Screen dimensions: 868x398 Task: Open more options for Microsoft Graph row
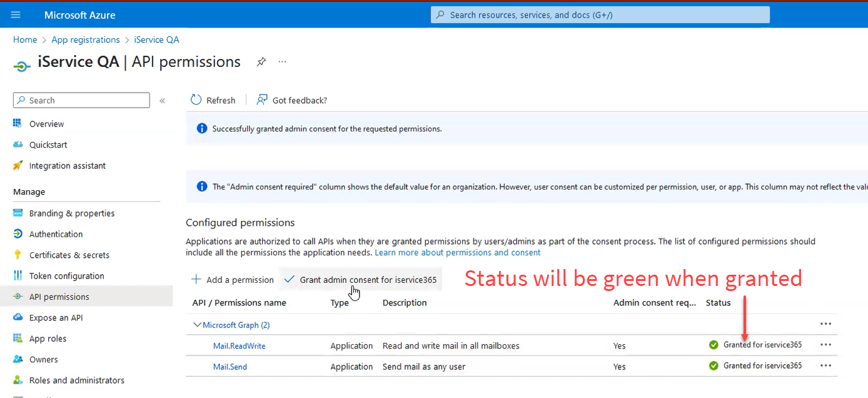tap(825, 324)
